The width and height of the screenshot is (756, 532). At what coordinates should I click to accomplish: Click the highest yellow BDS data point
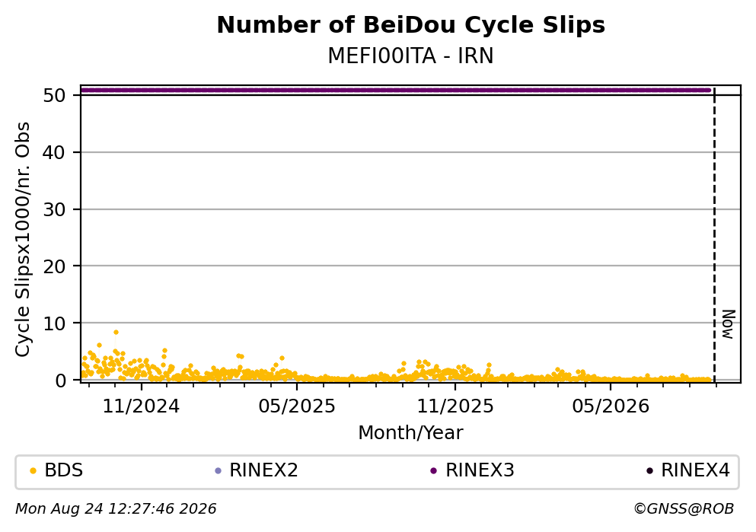(x=116, y=333)
